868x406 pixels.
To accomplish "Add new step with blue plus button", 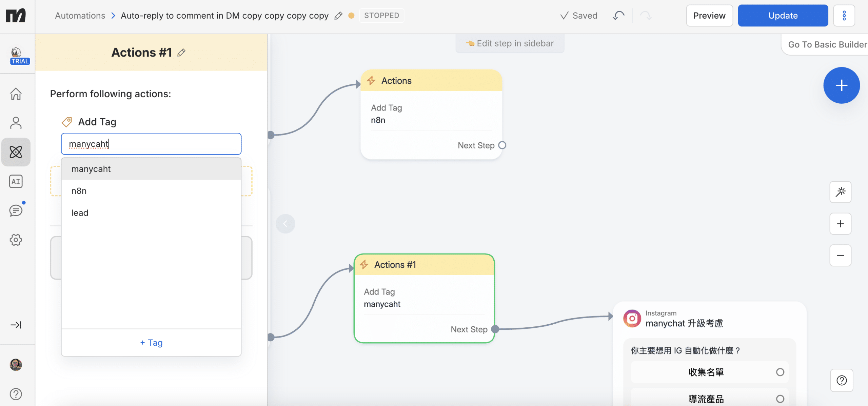I will click(x=842, y=85).
